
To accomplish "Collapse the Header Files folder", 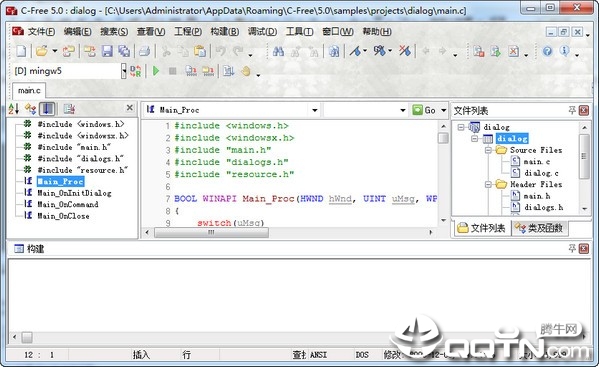I will point(488,184).
